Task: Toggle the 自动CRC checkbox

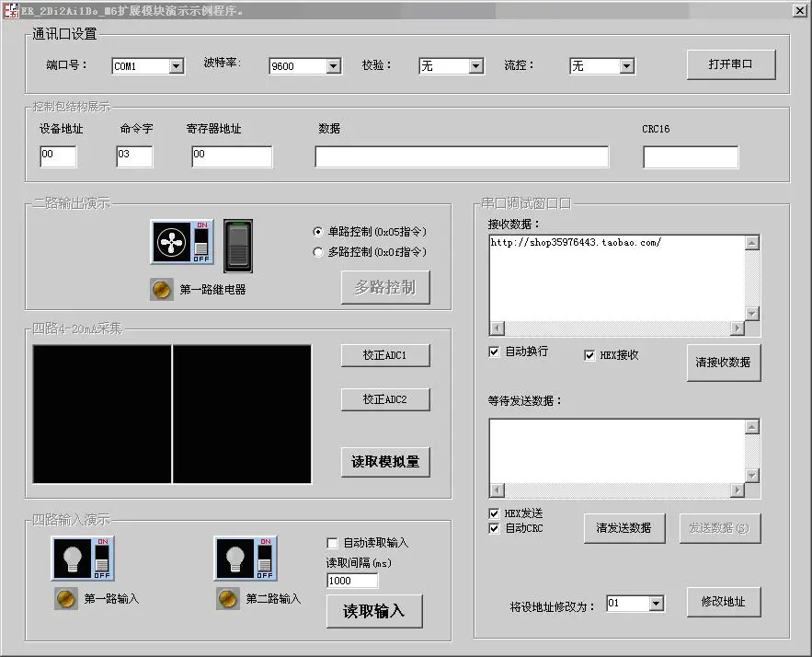Action: (494, 528)
